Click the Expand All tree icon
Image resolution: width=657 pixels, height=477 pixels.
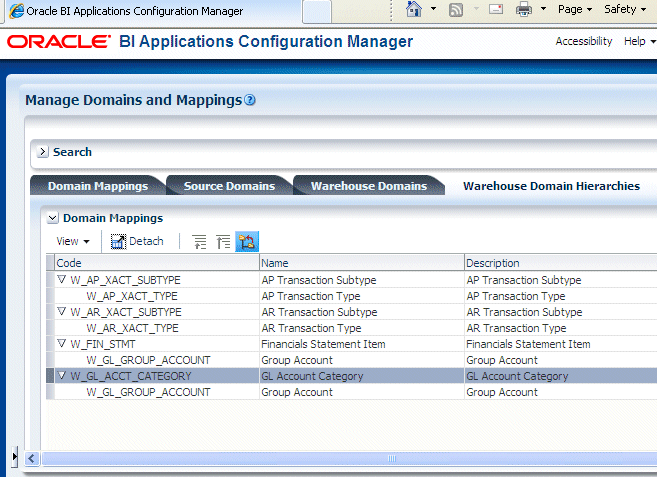click(199, 242)
